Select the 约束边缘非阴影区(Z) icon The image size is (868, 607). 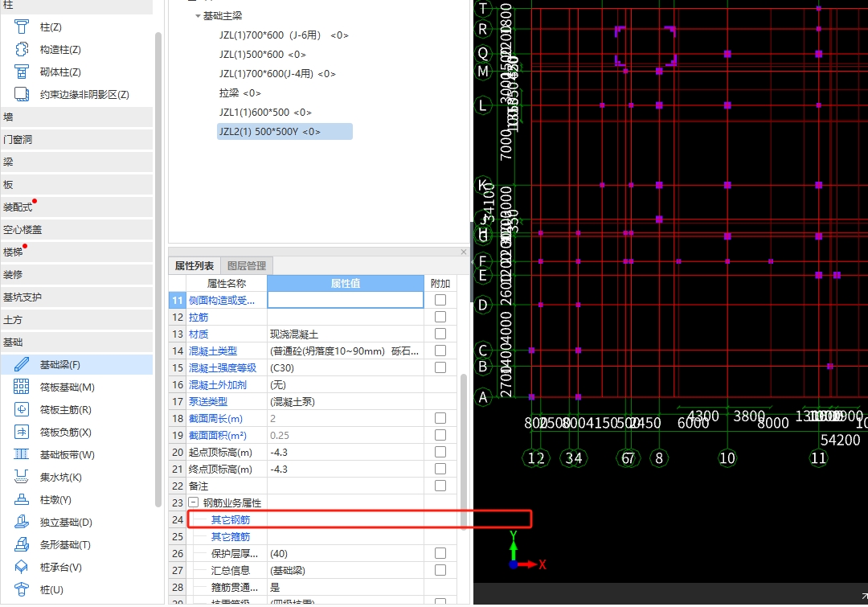pyautogui.click(x=21, y=94)
